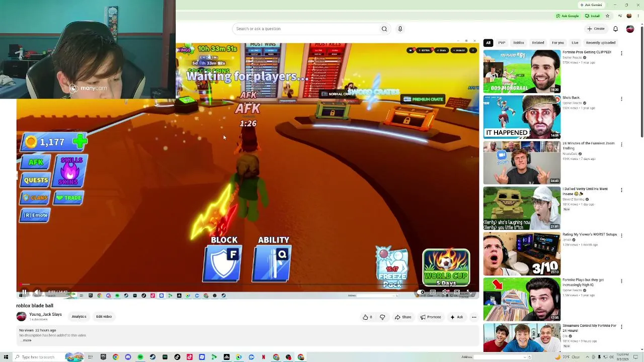Click the Ask Google lens chip
This screenshot has width=644, height=362.
pos(568,16)
